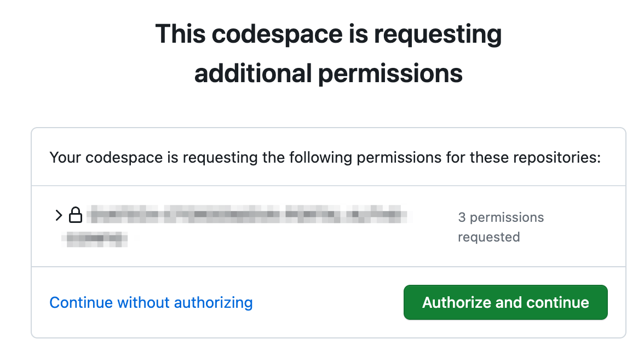644x356 pixels.
Task: Click the codespace permissions heading text
Action: (329, 52)
